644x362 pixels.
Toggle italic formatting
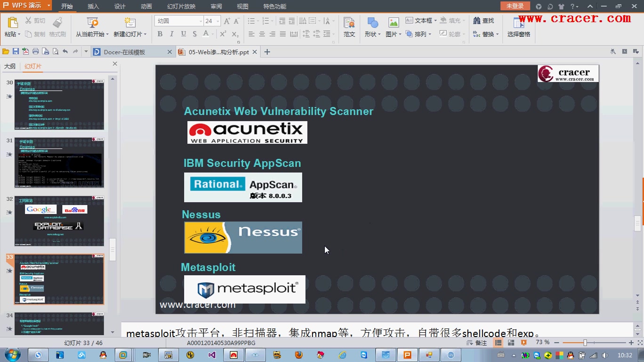coord(171,34)
